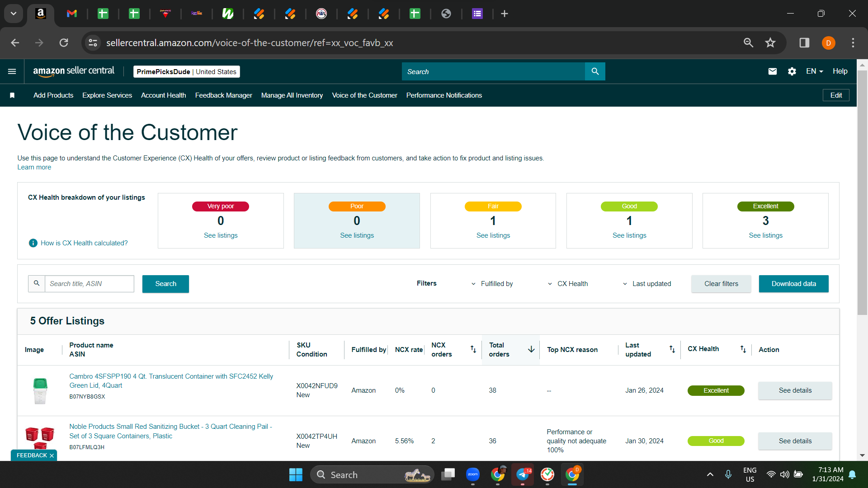Close the FEEDBACK tab with the X
This screenshot has height=488, width=868.
coord(52,455)
